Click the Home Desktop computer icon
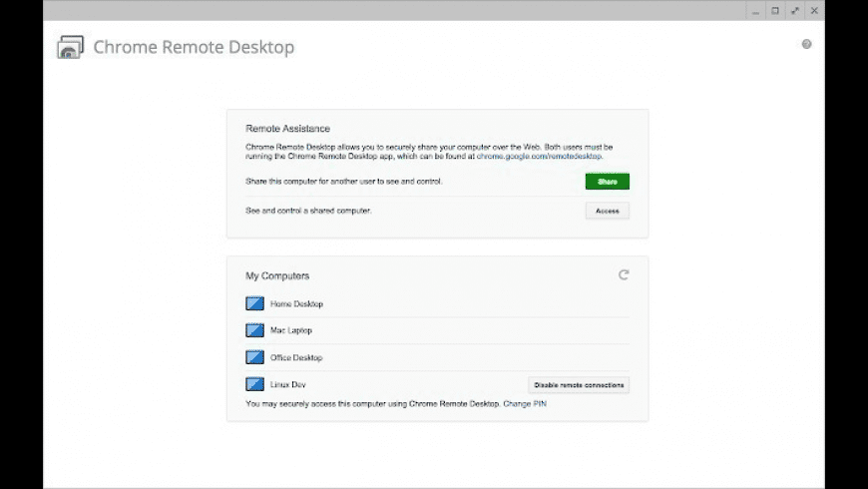This screenshot has height=489, width=868. 254,303
